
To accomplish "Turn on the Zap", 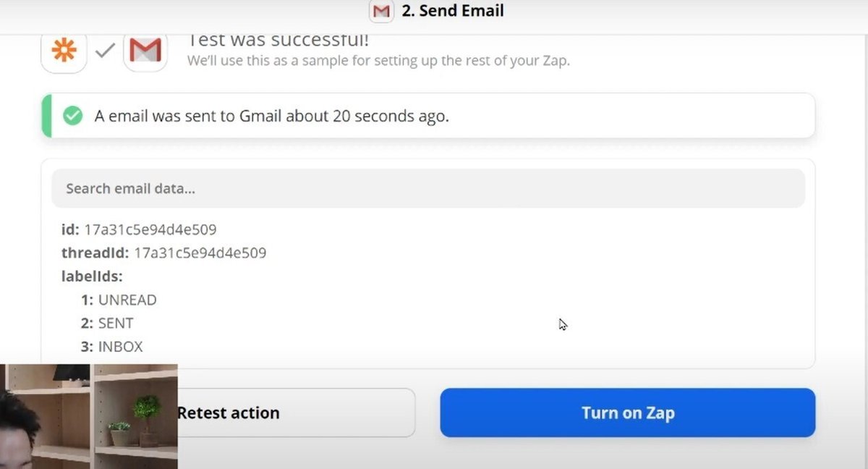I will [x=627, y=413].
